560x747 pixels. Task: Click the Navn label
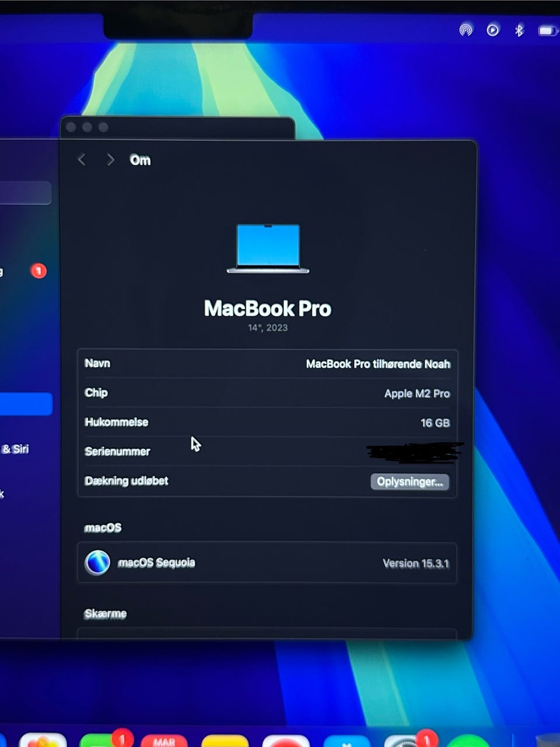coord(97,363)
